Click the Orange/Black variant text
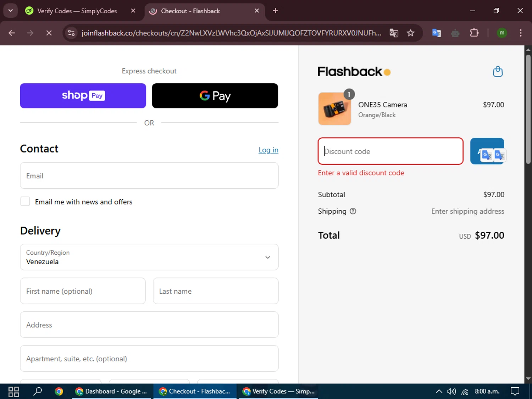The height and width of the screenshot is (399, 532). 377,115
